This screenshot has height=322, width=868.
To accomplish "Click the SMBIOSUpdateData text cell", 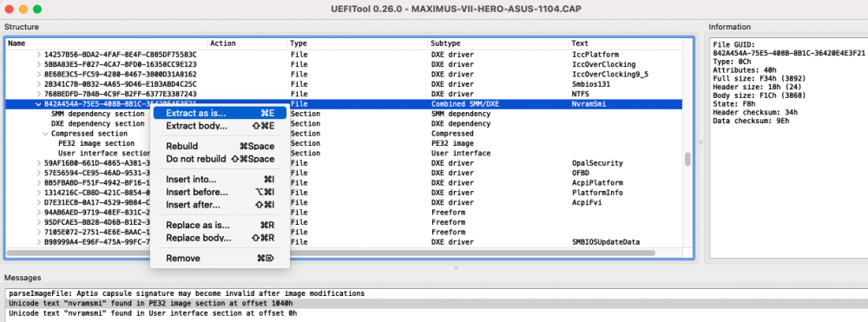I will tap(606, 242).
